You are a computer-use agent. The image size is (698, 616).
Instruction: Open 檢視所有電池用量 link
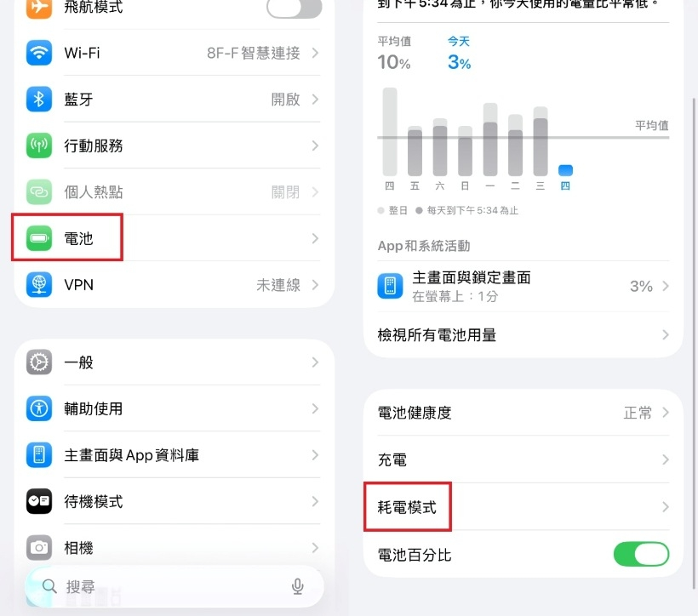click(523, 334)
